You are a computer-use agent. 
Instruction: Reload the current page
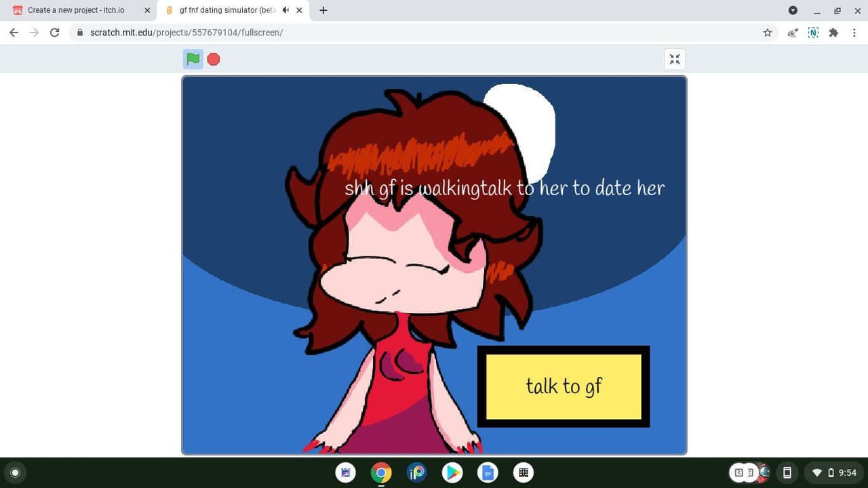pyautogui.click(x=55, y=33)
